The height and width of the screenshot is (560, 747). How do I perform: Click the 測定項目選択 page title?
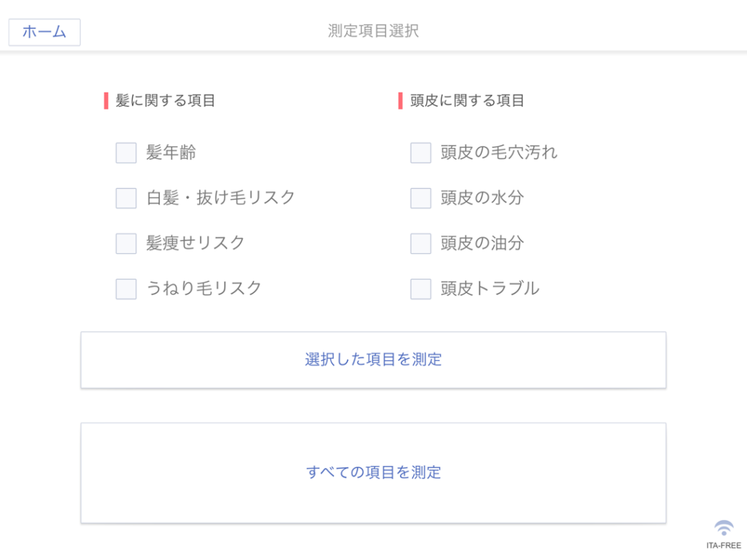click(373, 31)
